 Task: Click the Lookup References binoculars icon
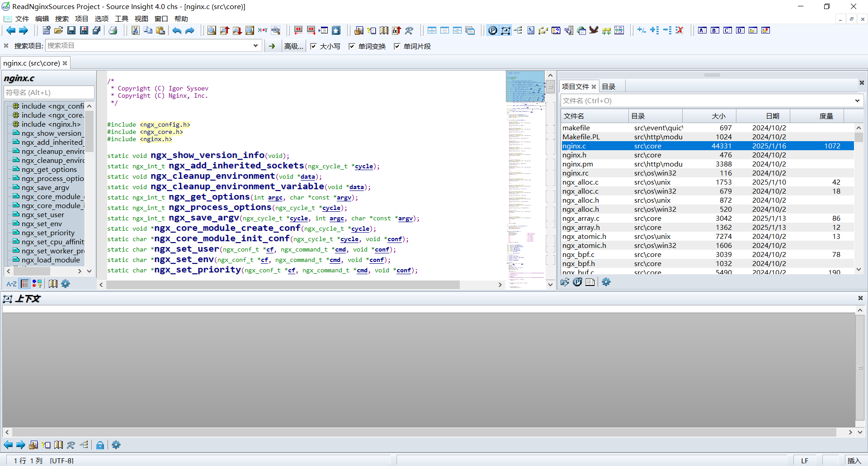click(409, 30)
